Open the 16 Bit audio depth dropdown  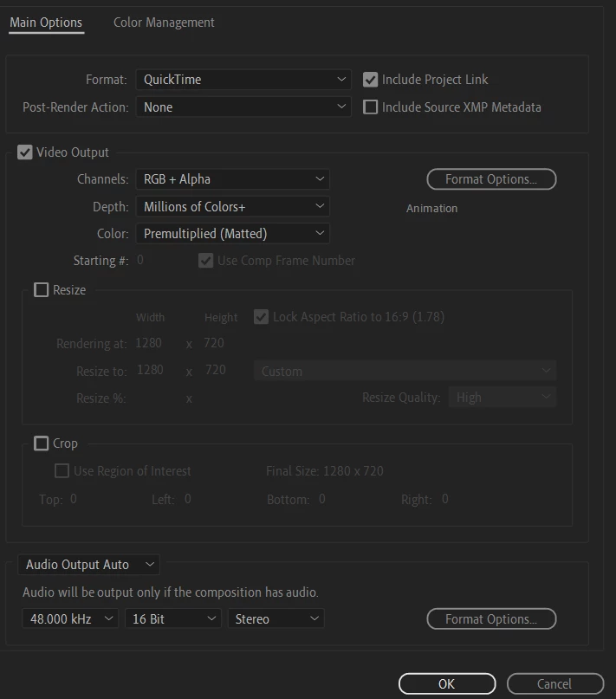click(173, 618)
